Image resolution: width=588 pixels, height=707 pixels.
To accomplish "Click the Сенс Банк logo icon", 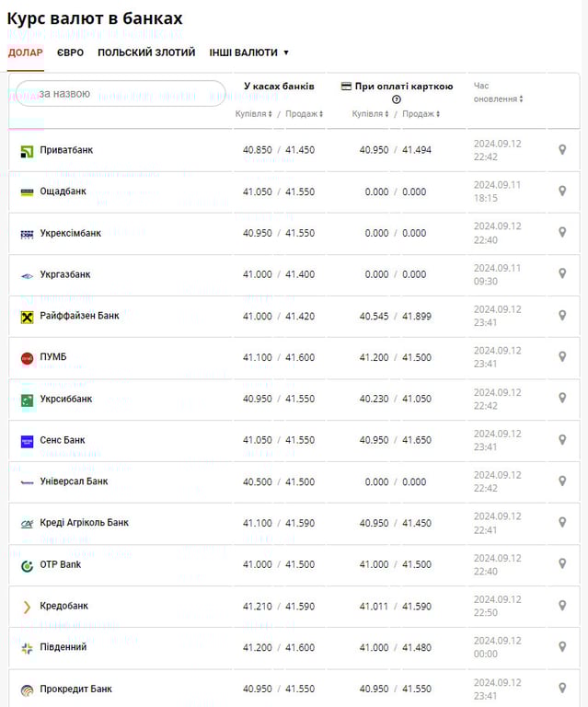I will (27, 441).
